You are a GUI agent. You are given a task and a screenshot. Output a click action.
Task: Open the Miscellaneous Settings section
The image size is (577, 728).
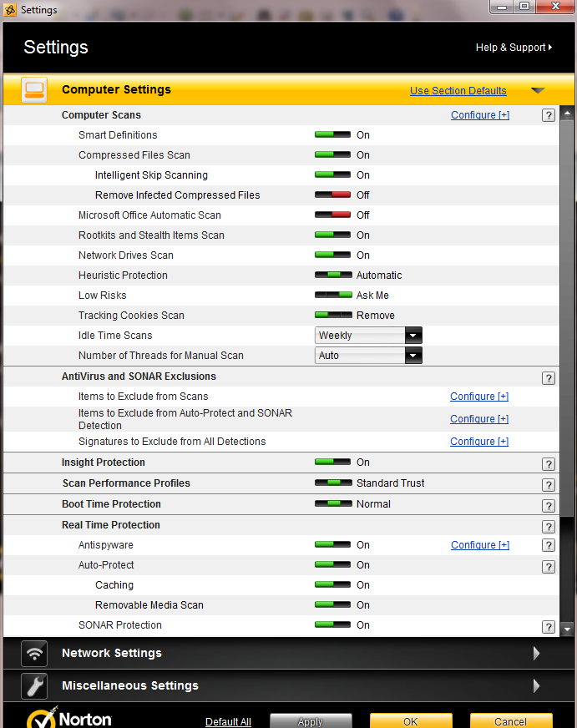[536, 686]
